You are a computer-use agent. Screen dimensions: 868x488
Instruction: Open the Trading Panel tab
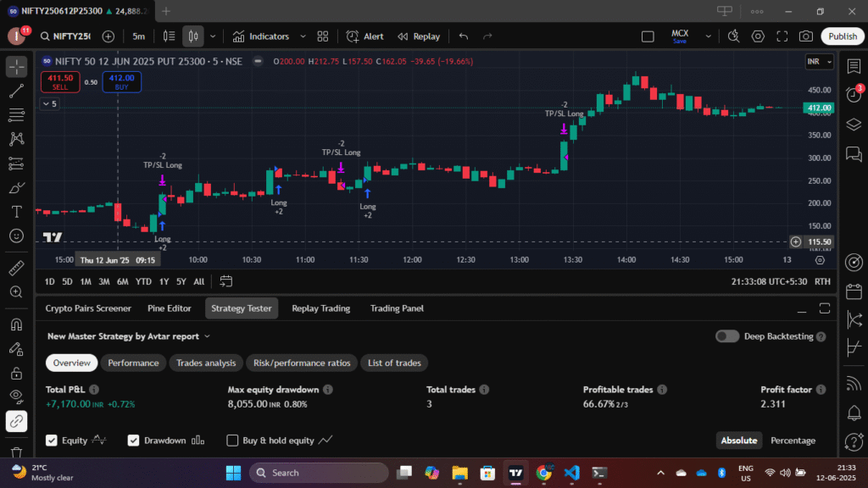397,308
